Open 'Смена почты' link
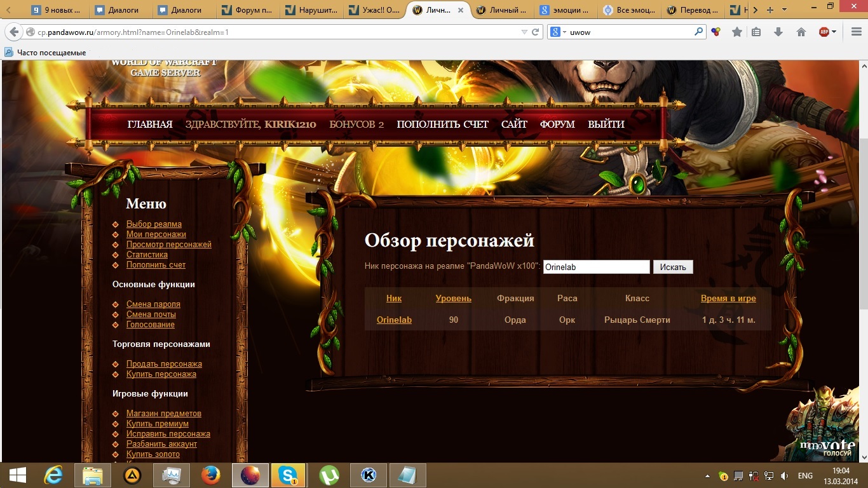The width and height of the screenshot is (868, 488). click(151, 315)
